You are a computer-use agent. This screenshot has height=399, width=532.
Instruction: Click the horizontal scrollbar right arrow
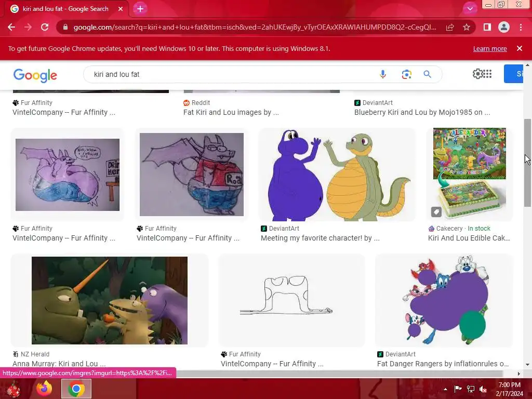pyautogui.click(x=519, y=374)
